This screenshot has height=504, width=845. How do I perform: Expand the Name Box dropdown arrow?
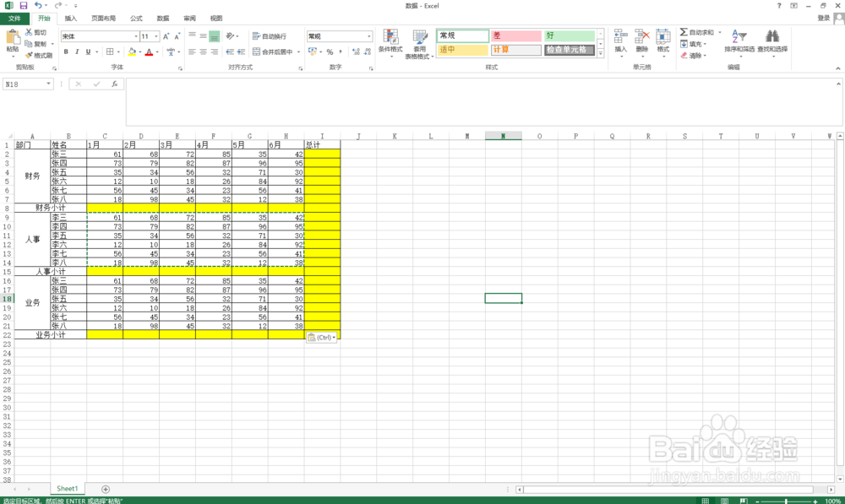click(x=48, y=84)
